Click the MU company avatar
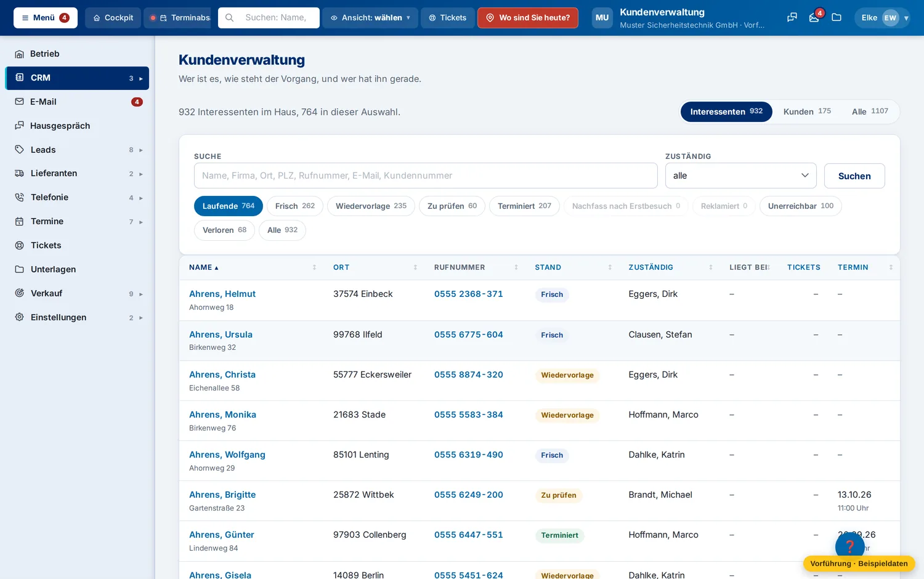This screenshot has width=924, height=579. (602, 18)
